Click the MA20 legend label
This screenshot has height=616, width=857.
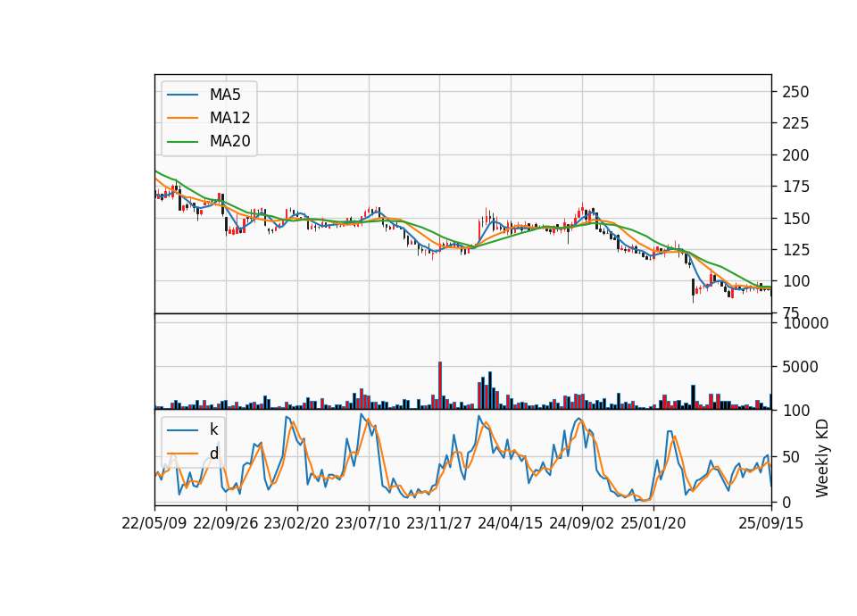229,141
